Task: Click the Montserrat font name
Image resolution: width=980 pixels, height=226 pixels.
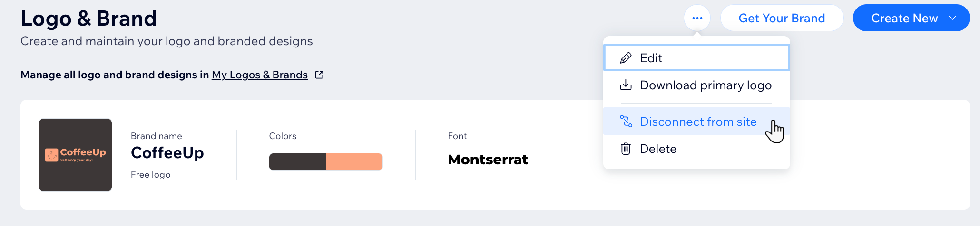Action: point(488,160)
